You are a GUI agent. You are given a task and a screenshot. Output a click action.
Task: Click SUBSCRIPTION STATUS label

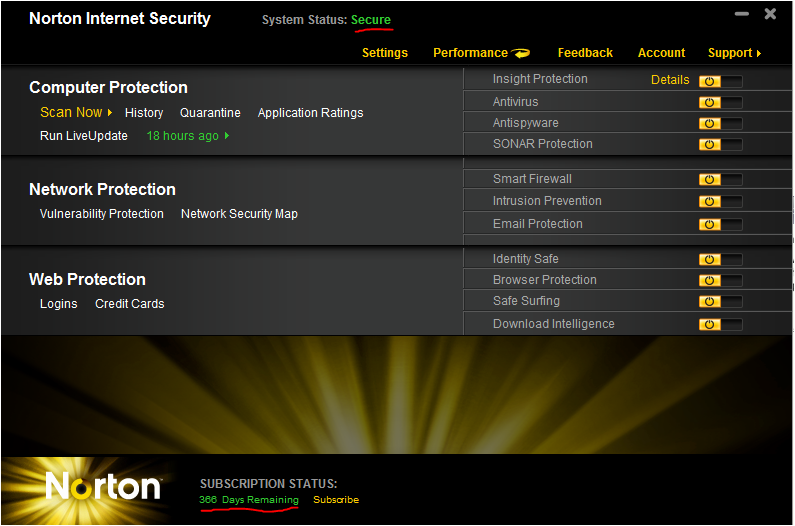click(268, 483)
